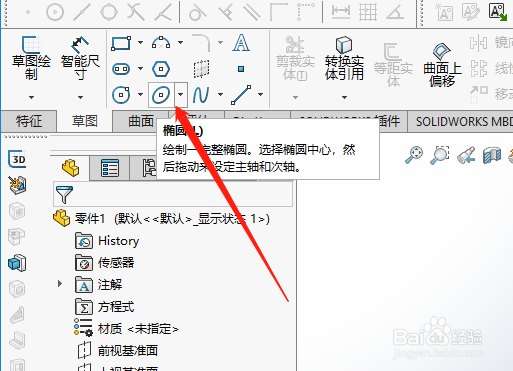Expand the spline tool dropdown arrow
Screen dimensions: 513x371
coord(220,94)
